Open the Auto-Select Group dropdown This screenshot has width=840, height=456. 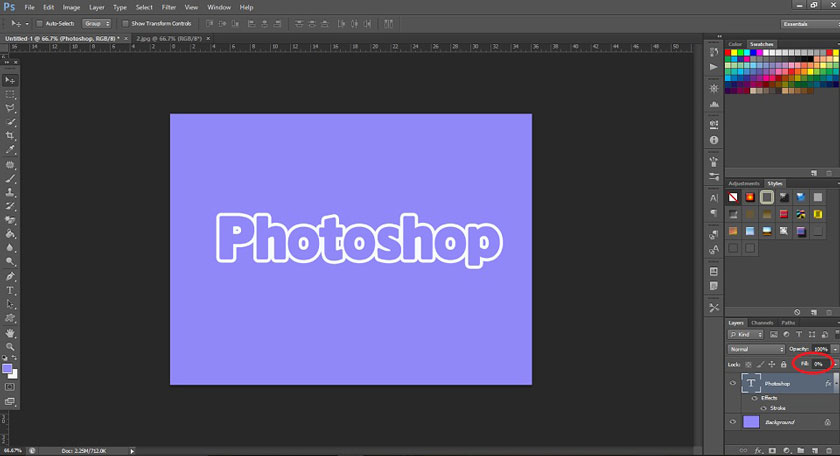[x=96, y=24]
